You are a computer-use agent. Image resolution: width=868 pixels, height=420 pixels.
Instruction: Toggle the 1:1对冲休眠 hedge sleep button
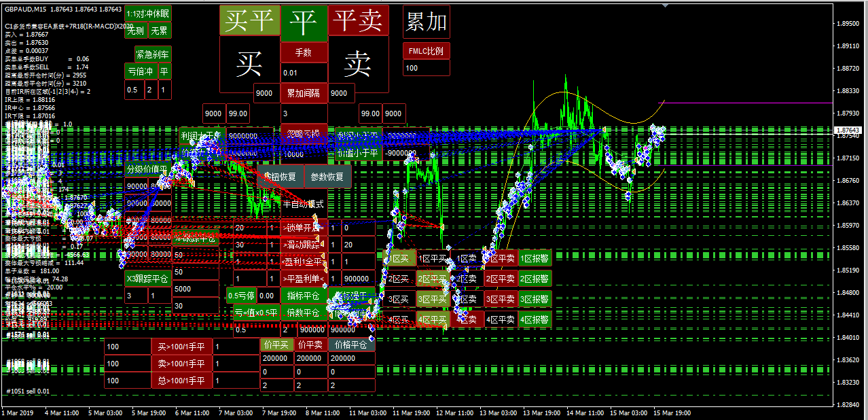click(x=148, y=13)
